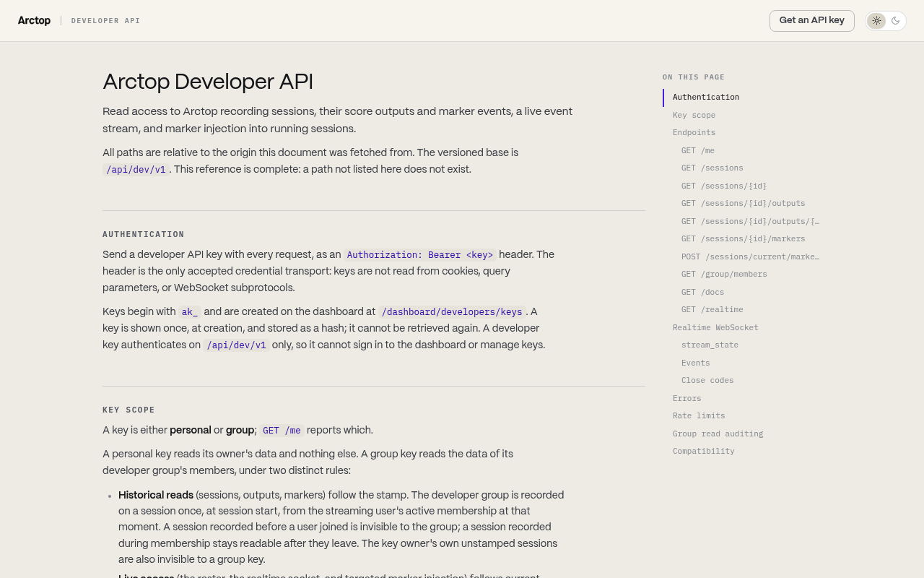Click the AUTHENTICATION section heading
The height and width of the screenshot is (578, 924).
coord(144,234)
